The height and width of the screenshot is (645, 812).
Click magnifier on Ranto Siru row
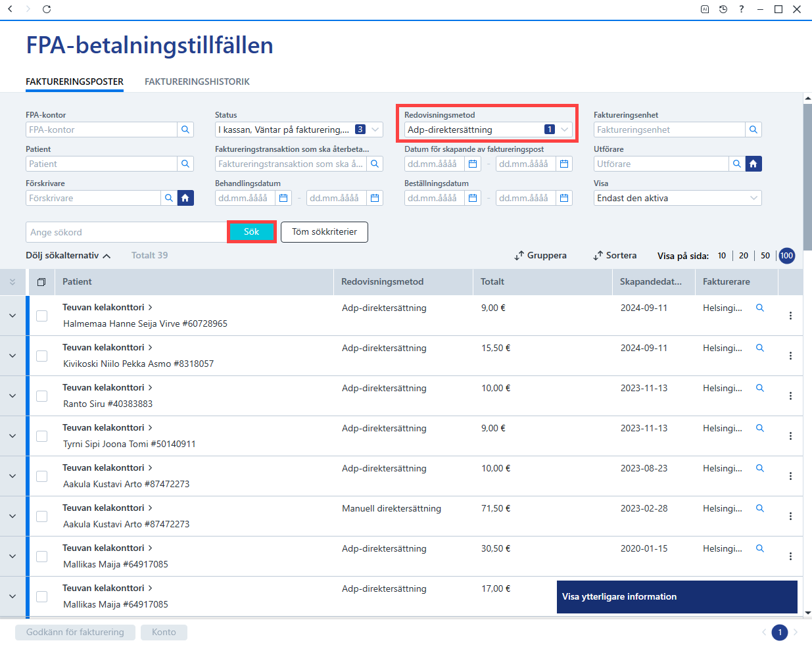click(x=760, y=388)
